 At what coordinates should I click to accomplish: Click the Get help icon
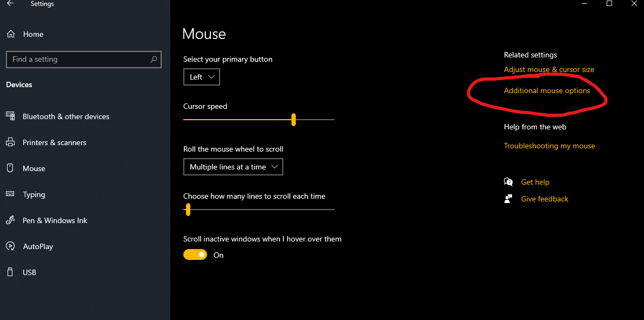tap(508, 182)
